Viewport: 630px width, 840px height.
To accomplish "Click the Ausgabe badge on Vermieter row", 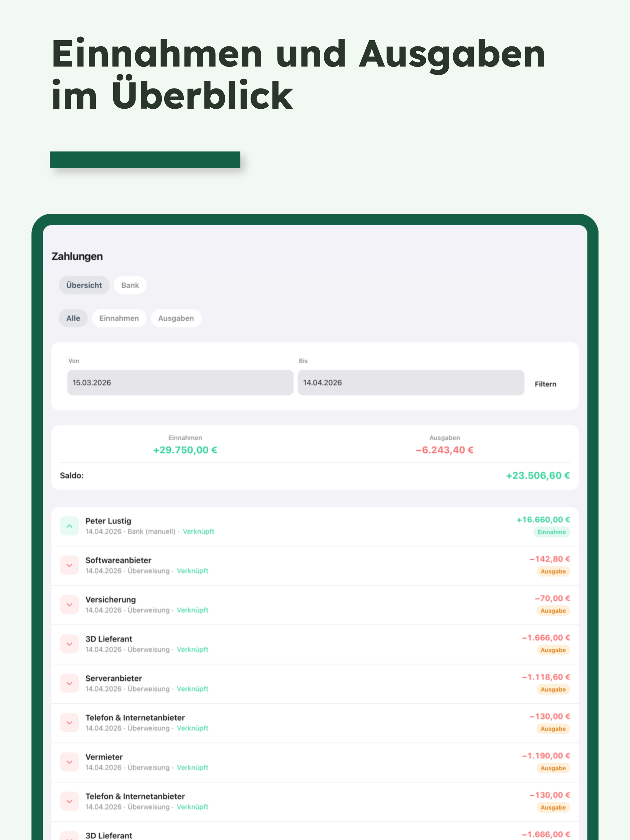I will point(553,768).
